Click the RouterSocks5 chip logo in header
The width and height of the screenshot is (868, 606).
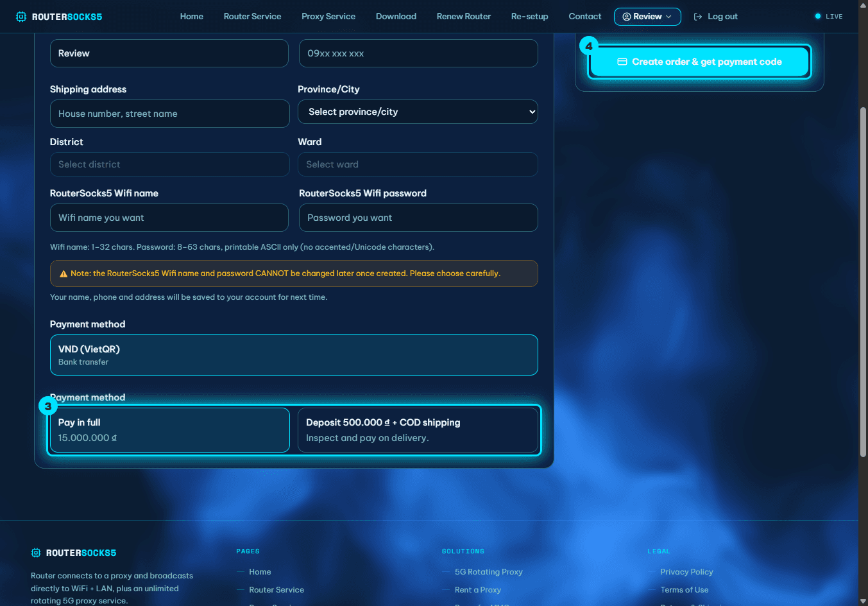click(x=21, y=17)
